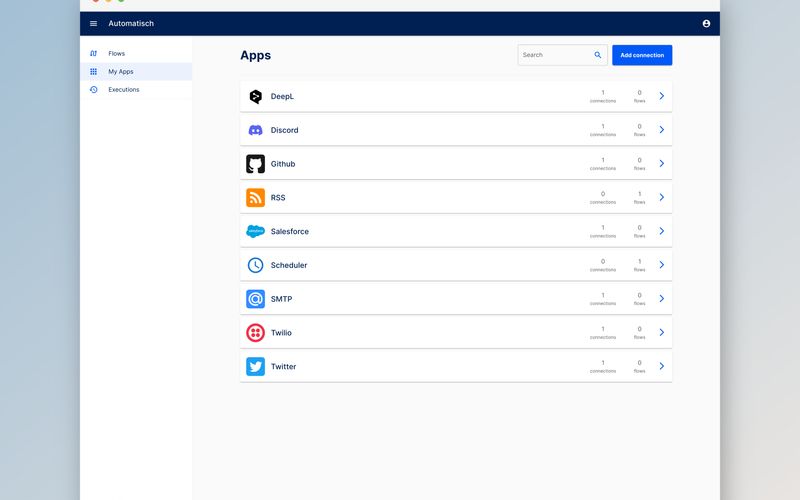Expand the Scheduler row chevron

tap(661, 265)
